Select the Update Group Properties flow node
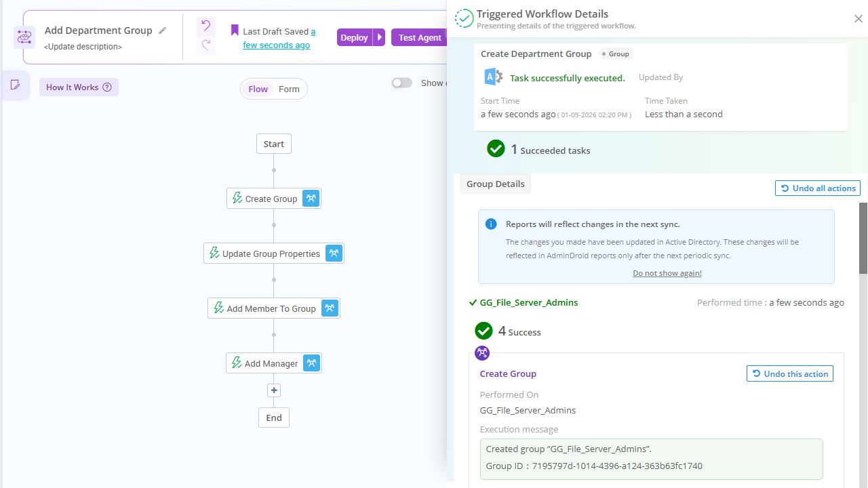Screen dimensions: 868x488 point(274,253)
